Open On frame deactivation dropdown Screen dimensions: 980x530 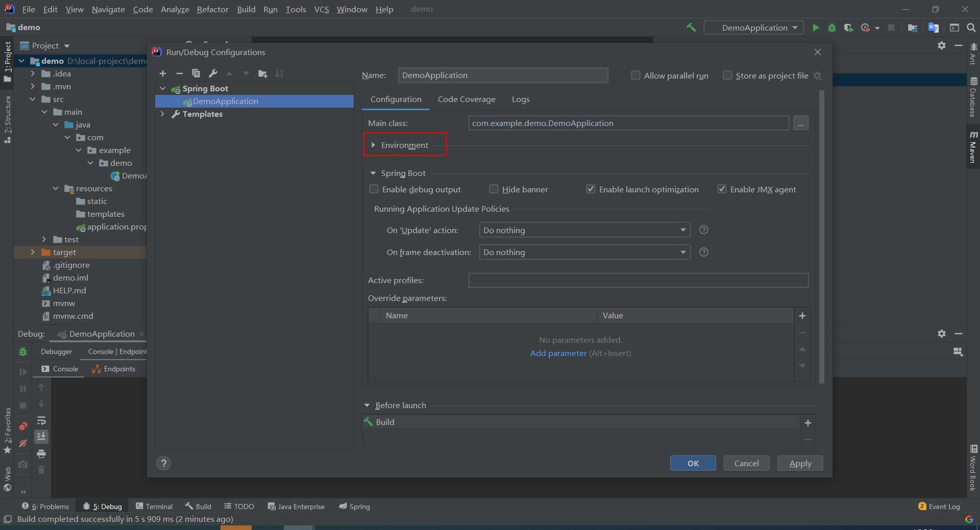(584, 252)
